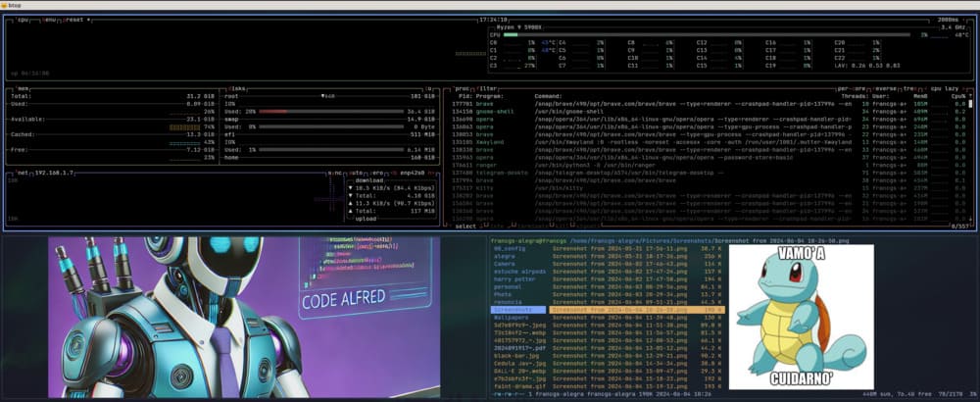The width and height of the screenshot is (980, 402).
Task: Select the kitty process row
Action: (x=710, y=187)
